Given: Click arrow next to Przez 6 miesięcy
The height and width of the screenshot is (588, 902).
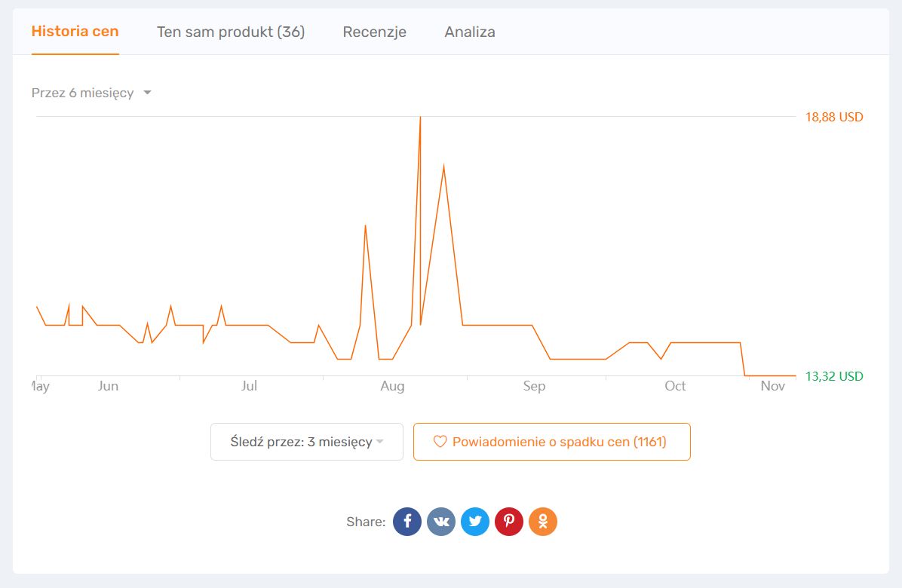Looking at the screenshot, I should (x=148, y=93).
